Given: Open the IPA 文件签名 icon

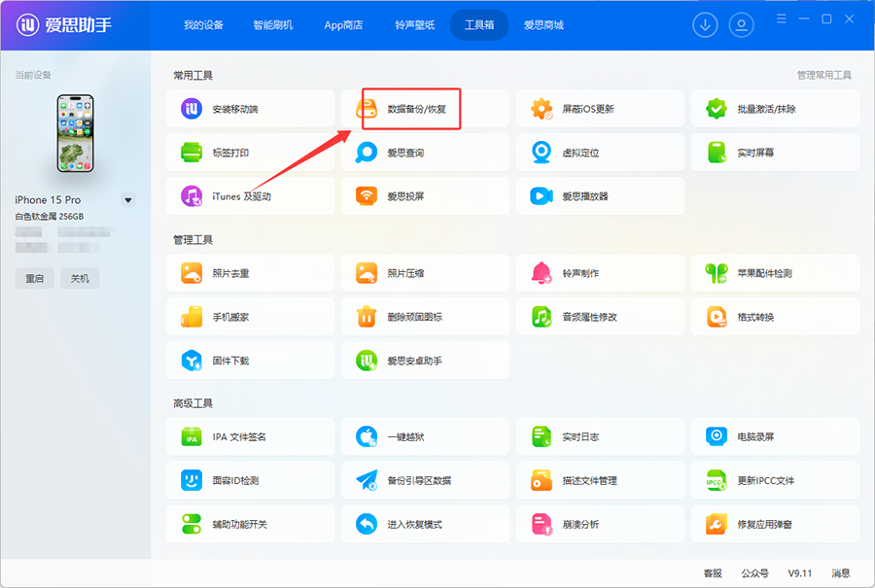Looking at the screenshot, I should [192, 436].
